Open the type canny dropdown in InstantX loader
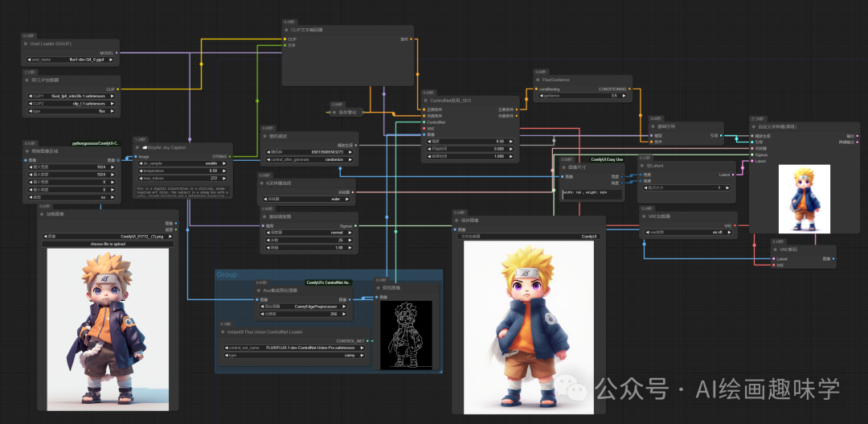This screenshot has height=424, width=868. click(x=295, y=355)
